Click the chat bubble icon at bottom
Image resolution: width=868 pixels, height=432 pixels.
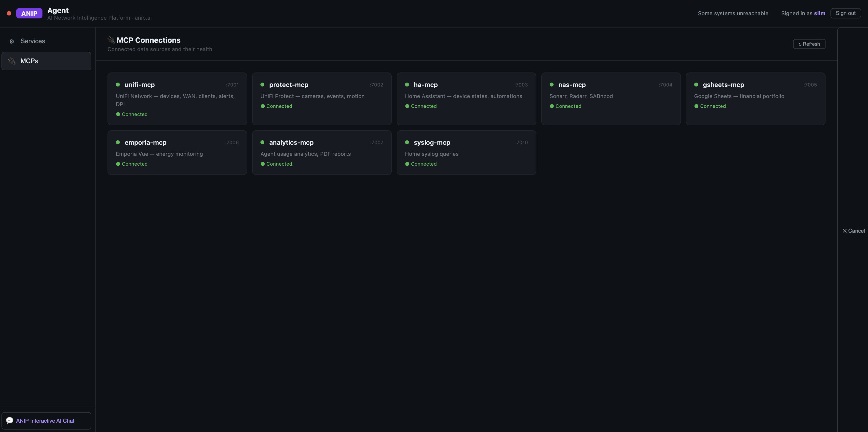(9, 420)
